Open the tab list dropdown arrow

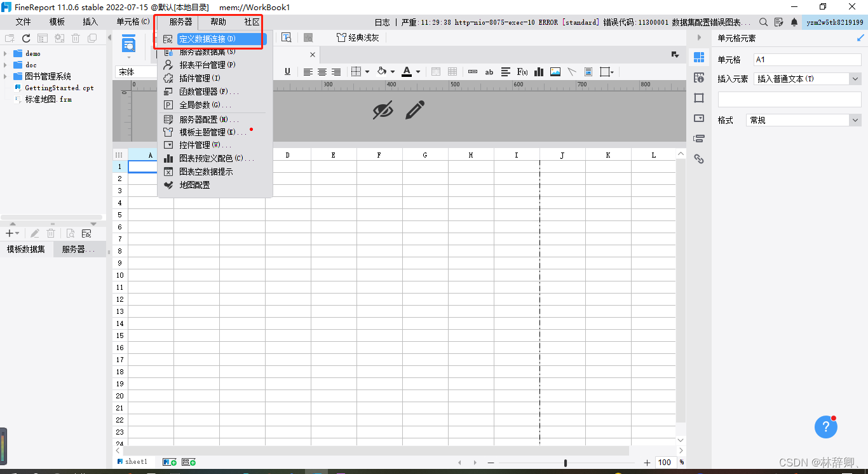click(675, 55)
